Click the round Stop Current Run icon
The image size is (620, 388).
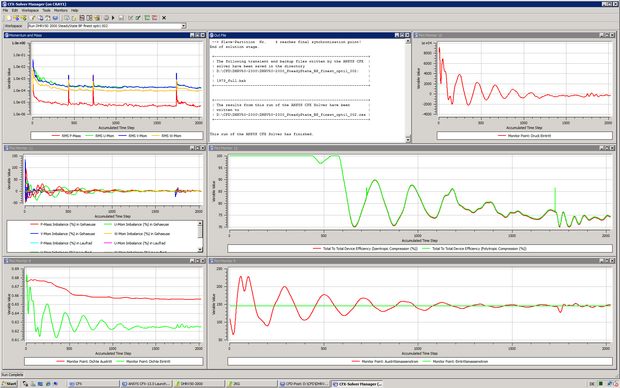coord(106,18)
